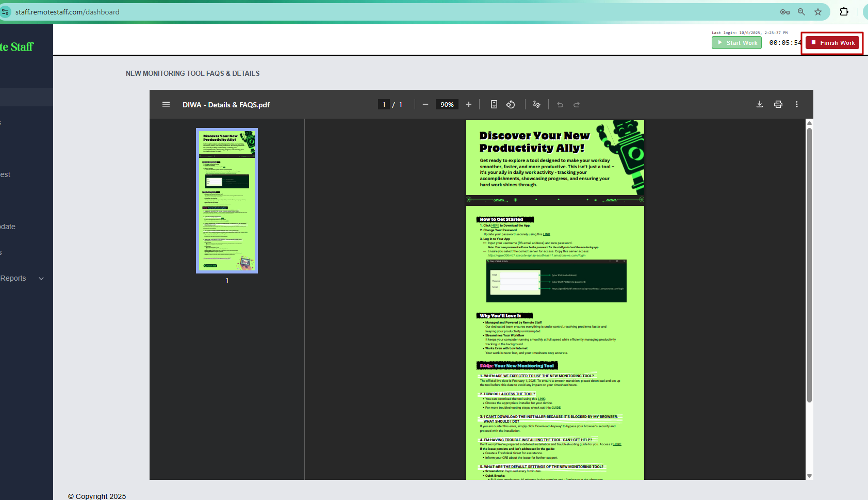Click 'Managed and Powered by Remote Staff' bullet

pyautogui.click(x=513, y=322)
